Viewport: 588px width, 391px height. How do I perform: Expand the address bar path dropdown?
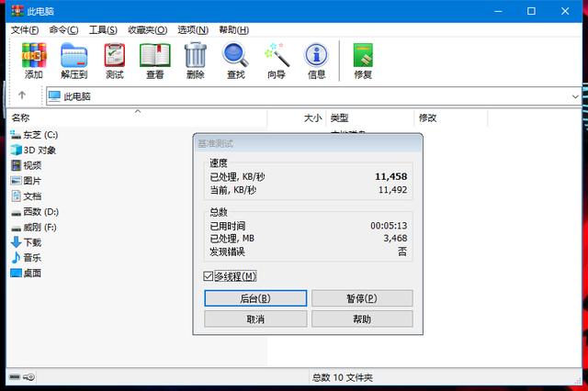click(x=575, y=95)
